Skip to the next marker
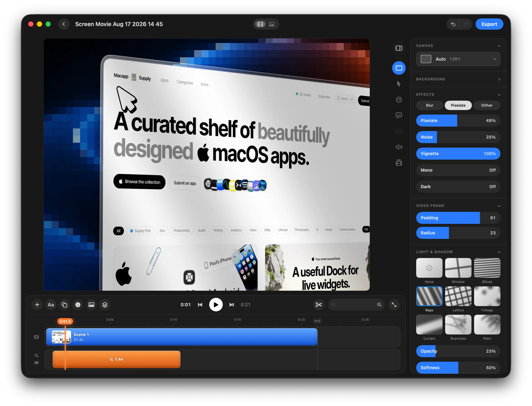 coord(232,305)
